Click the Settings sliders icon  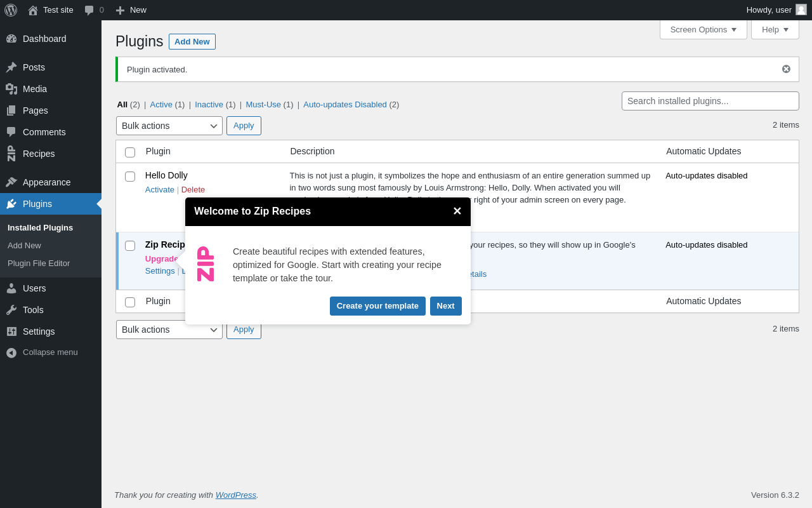[x=11, y=331]
